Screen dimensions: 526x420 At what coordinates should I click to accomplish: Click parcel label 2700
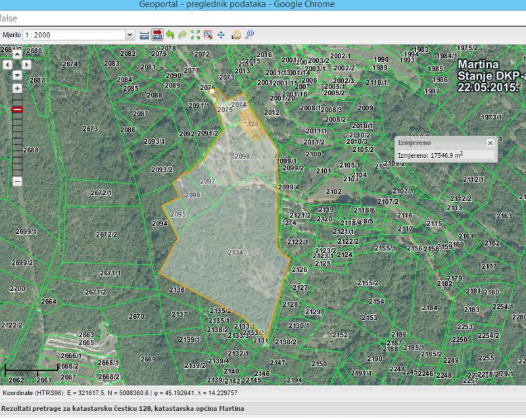point(18,289)
